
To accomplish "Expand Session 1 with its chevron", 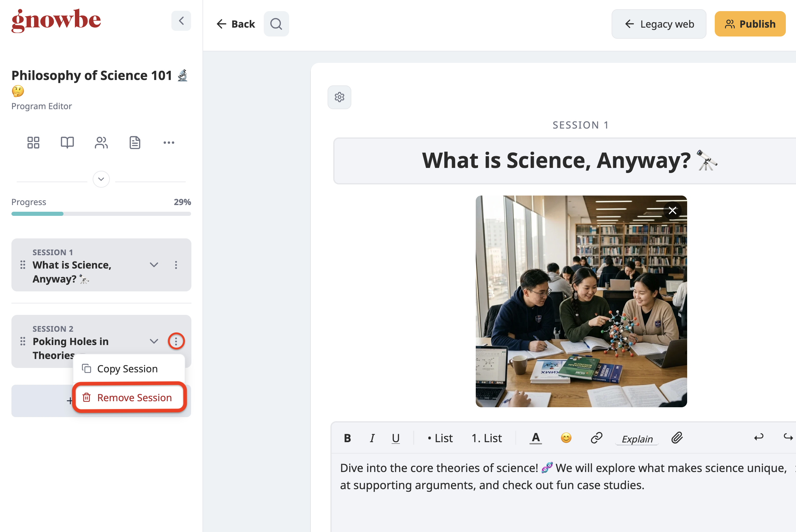I will point(154,265).
